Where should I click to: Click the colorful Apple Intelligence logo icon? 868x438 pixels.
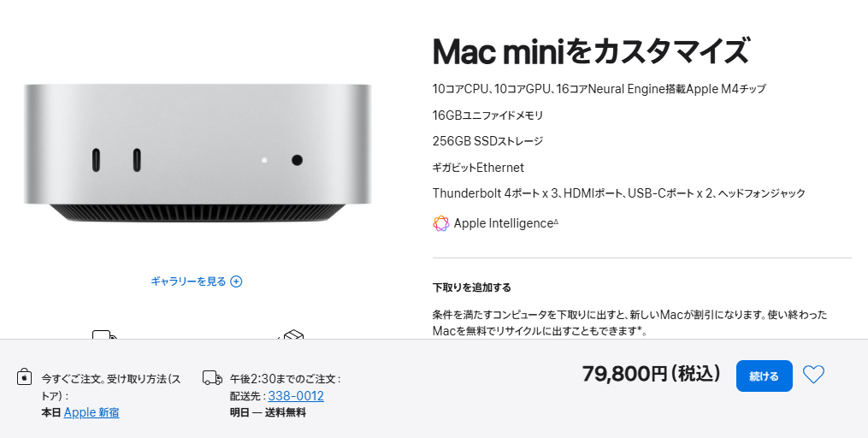pyautogui.click(x=441, y=223)
